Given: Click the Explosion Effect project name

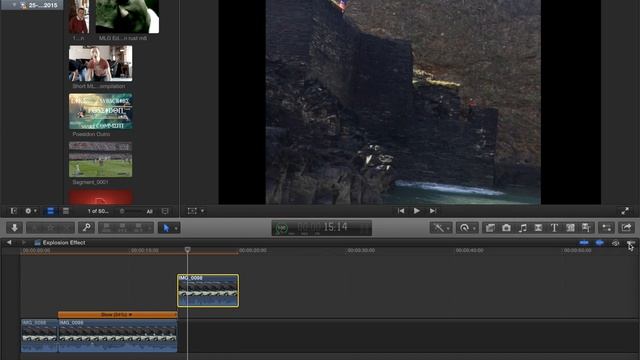Looking at the screenshot, I should tap(64, 242).
